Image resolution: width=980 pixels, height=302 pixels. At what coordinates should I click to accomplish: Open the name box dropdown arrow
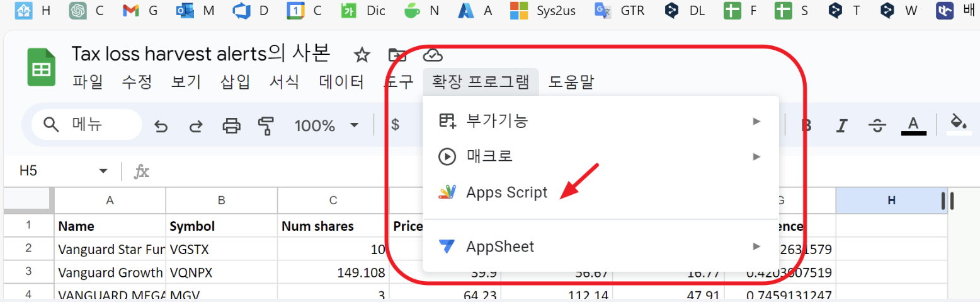tap(103, 171)
